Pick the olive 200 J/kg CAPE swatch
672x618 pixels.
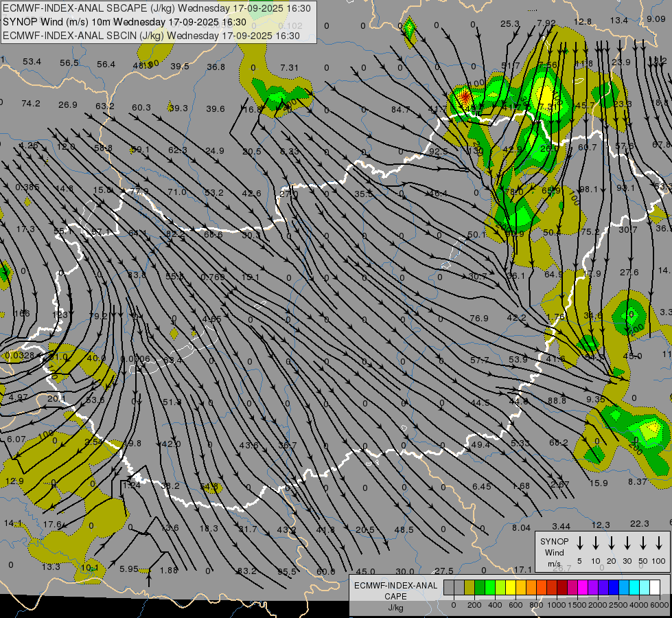[x=470, y=587]
